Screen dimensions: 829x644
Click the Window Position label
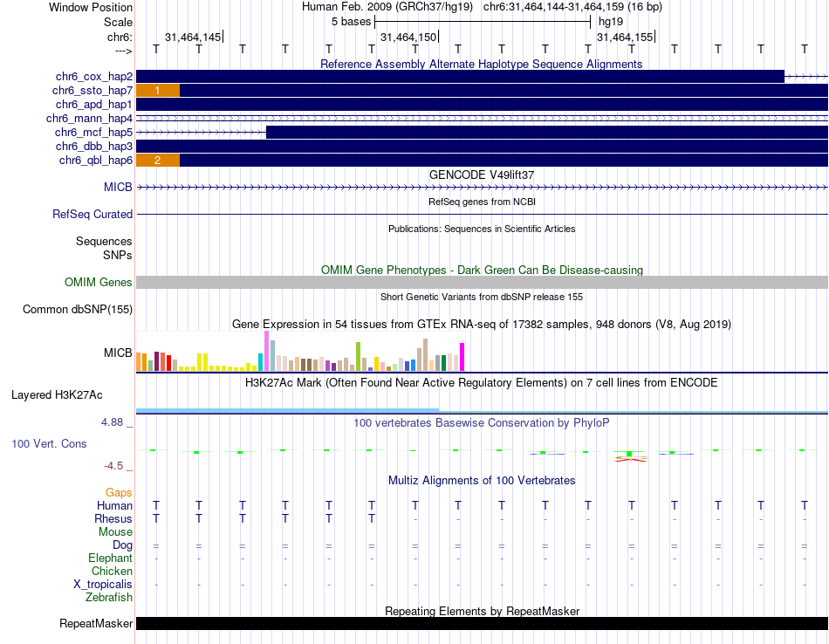pos(91,7)
